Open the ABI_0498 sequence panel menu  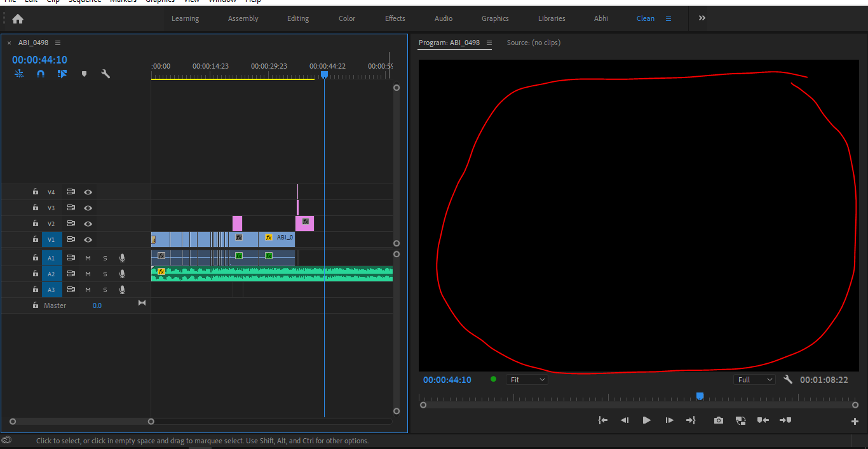57,43
